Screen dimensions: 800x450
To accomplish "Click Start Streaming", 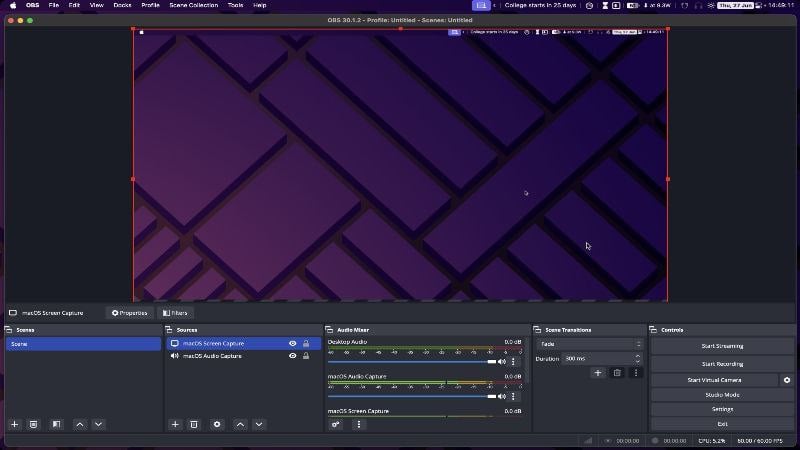I will [x=722, y=346].
